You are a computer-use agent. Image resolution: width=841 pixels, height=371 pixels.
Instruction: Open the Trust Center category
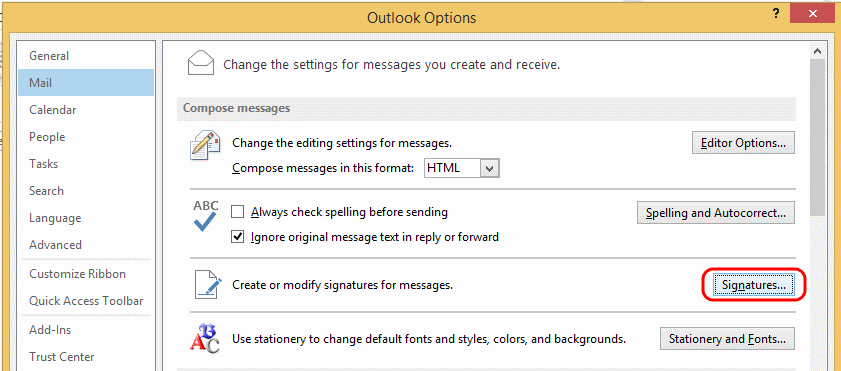tap(86, 357)
